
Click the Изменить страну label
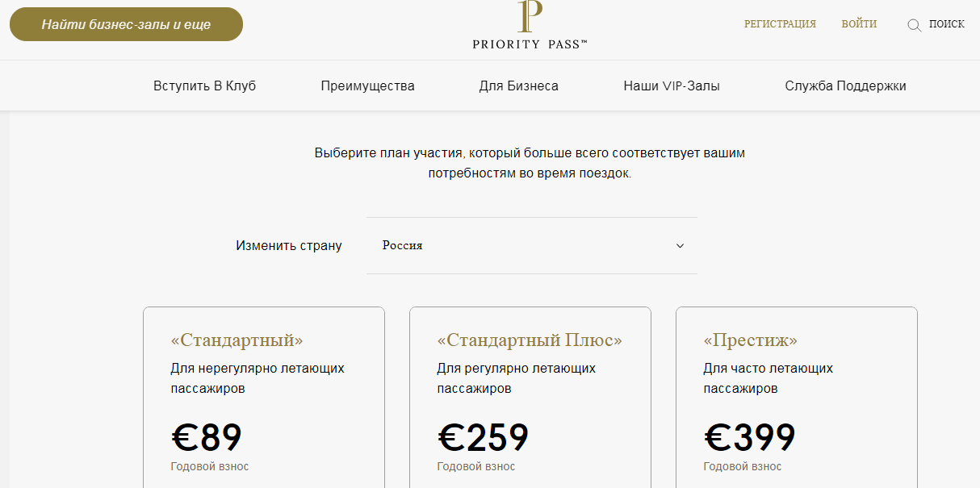click(x=289, y=245)
